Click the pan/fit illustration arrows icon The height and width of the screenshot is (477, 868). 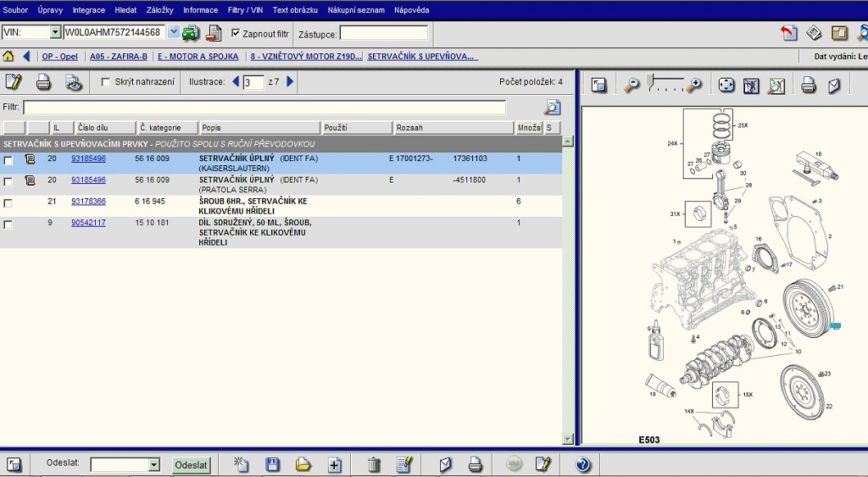tap(726, 86)
